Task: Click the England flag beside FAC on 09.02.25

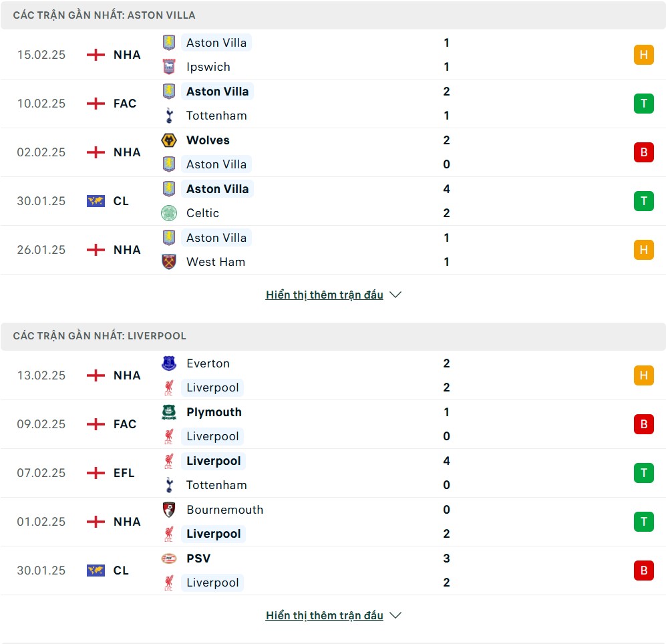Action: tap(96, 424)
